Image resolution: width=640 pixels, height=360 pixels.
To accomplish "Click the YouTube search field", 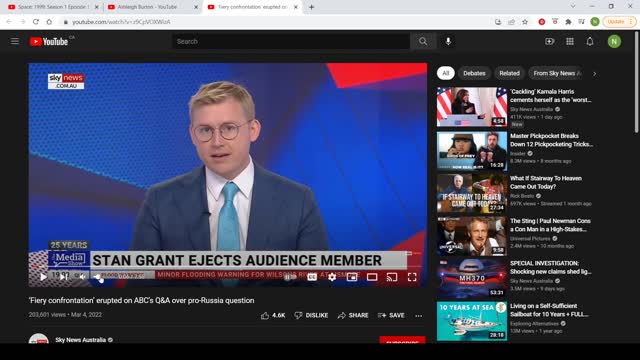I will pyautogui.click(x=291, y=41).
